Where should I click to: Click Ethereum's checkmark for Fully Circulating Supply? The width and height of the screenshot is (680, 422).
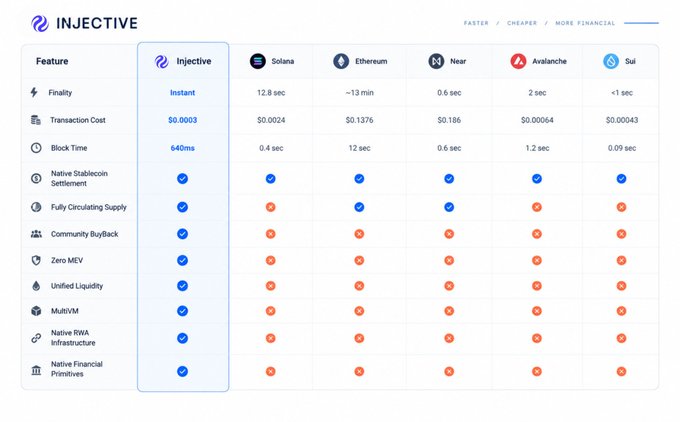pyautogui.click(x=359, y=207)
